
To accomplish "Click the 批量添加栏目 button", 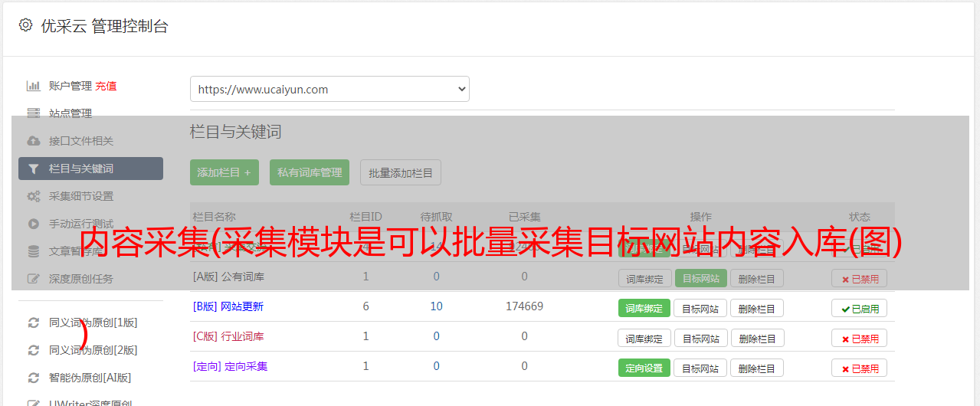I will [x=401, y=172].
